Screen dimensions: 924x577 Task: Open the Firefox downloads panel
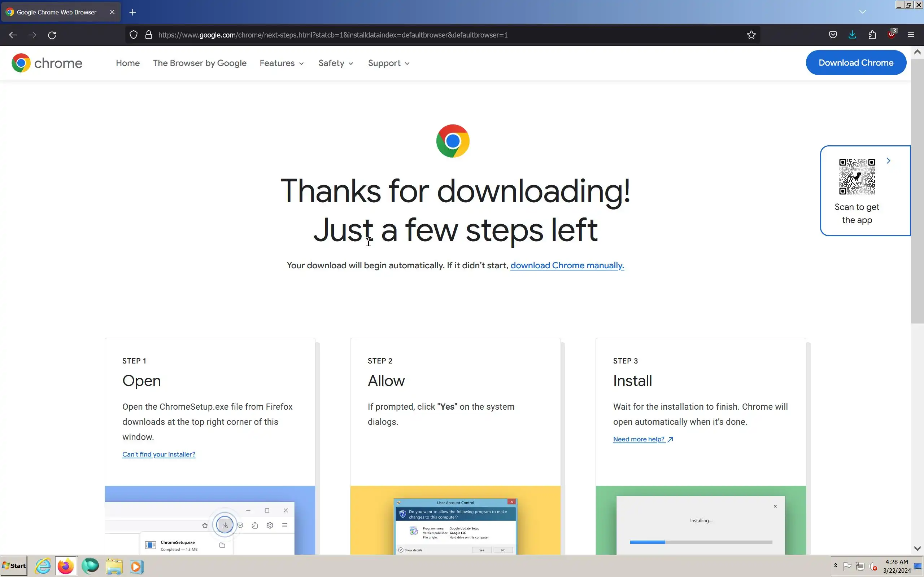852,35
